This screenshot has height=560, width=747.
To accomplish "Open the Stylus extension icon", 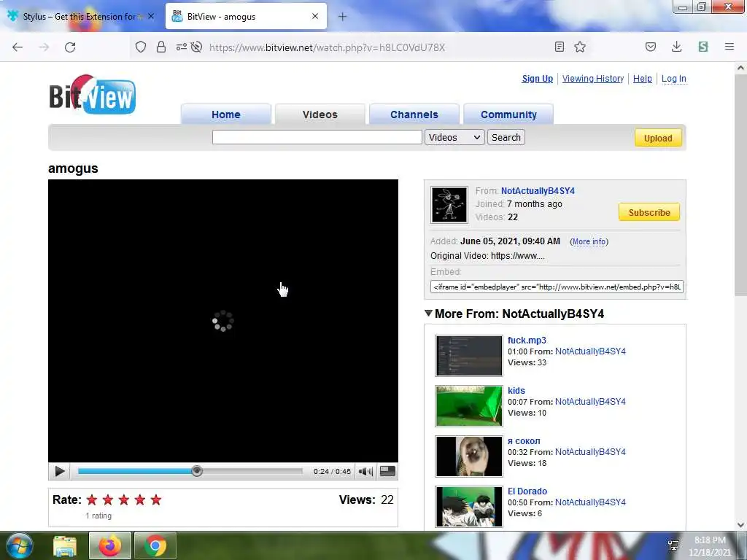I will pos(703,47).
